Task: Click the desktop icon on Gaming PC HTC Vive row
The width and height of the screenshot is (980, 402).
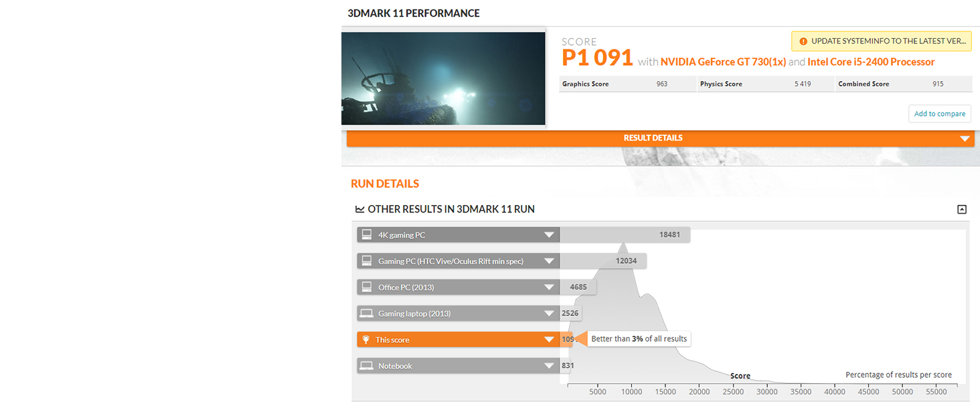Action: (x=366, y=261)
